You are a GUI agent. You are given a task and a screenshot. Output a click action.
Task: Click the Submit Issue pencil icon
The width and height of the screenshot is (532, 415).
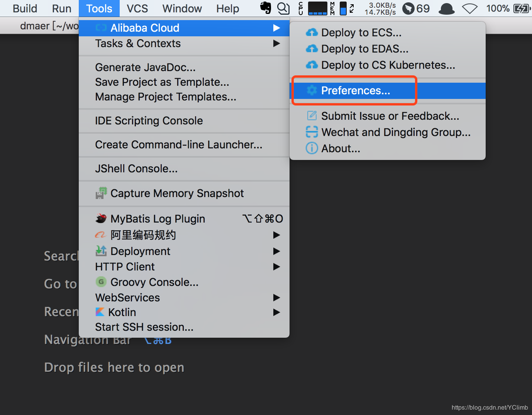point(312,116)
